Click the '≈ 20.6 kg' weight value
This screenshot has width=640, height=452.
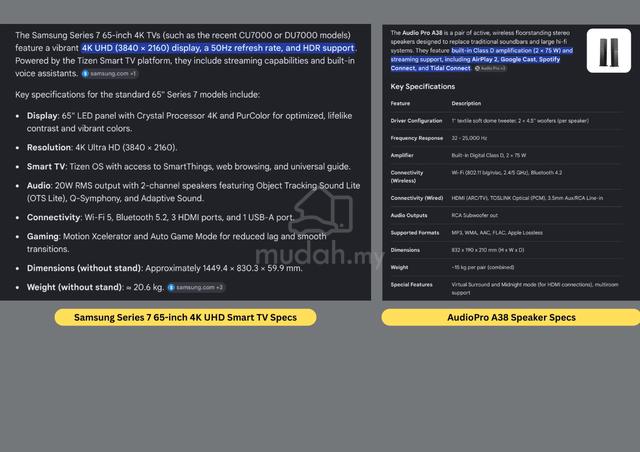145,287
